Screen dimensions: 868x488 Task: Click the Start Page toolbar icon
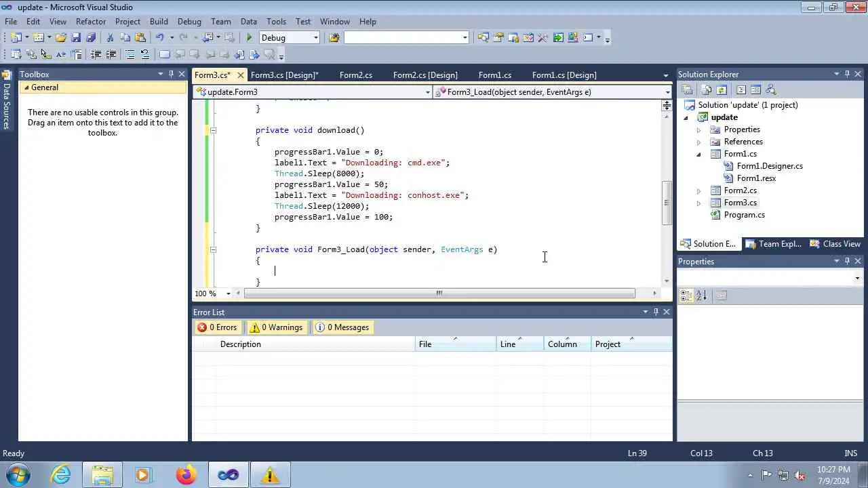tap(557, 38)
